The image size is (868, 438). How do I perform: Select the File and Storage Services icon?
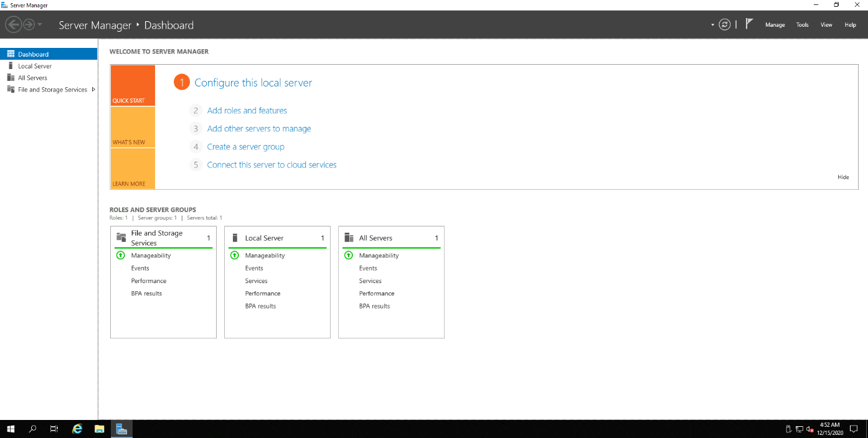[11, 89]
